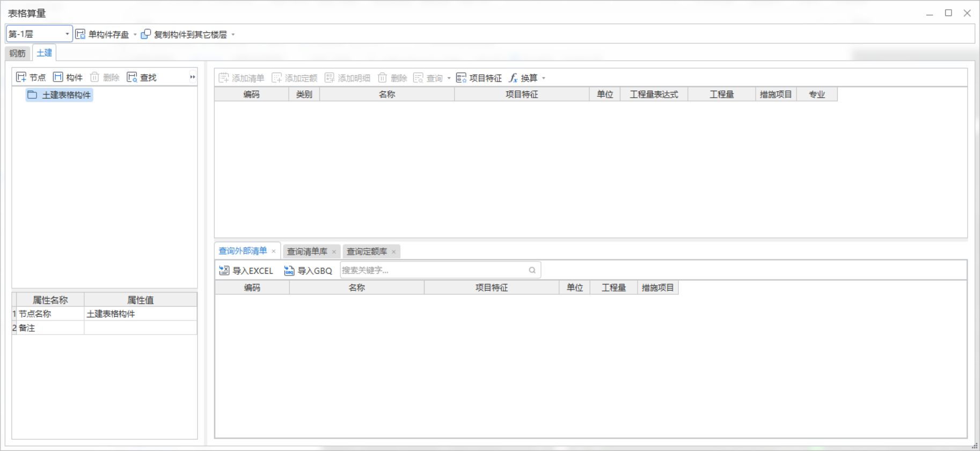Image resolution: width=980 pixels, height=451 pixels.
Task: Expand the 单构件存盘 dropdown arrow
Action: coord(135,34)
